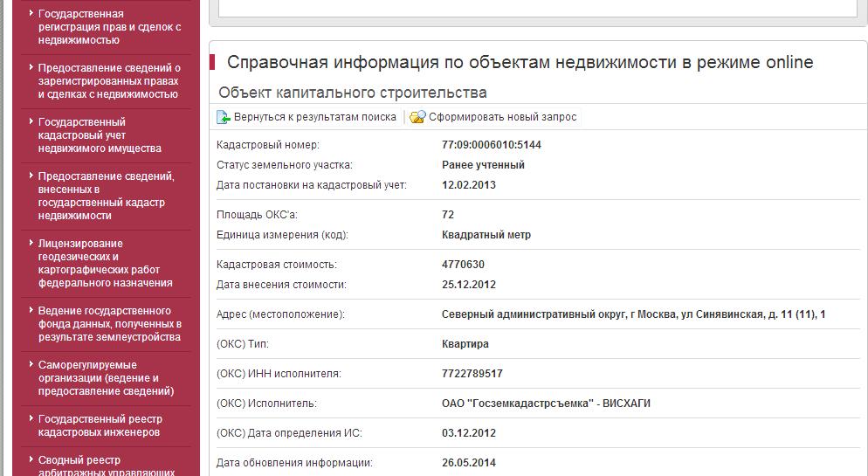Open 'Вернуться к результатам поиска' link text
The image size is (868, 476).
(314, 117)
